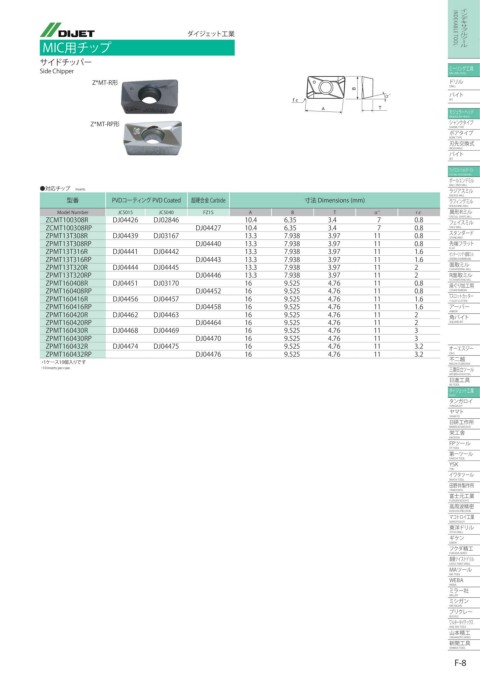Open the アーバー index tab
The height and width of the screenshot is (677, 480).
point(464,307)
